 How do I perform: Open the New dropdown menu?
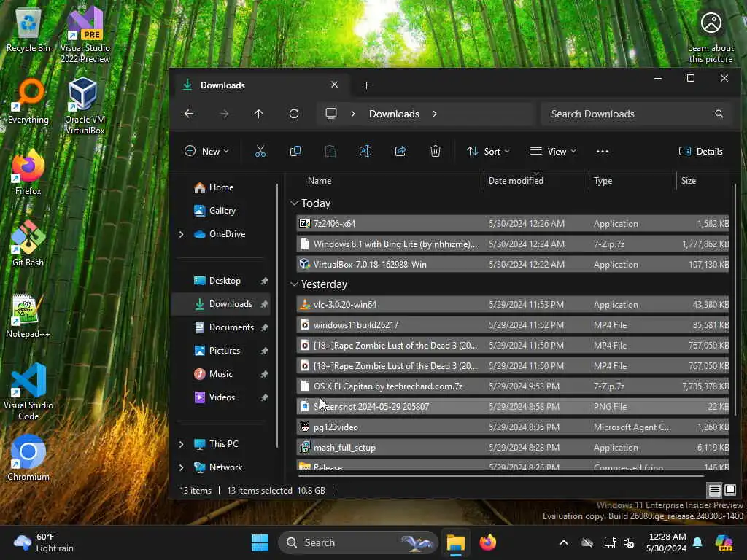(x=206, y=152)
